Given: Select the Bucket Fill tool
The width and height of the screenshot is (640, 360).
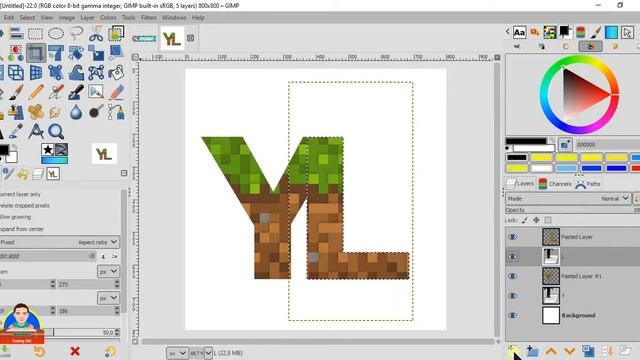Looking at the screenshot, I should tap(116, 73).
